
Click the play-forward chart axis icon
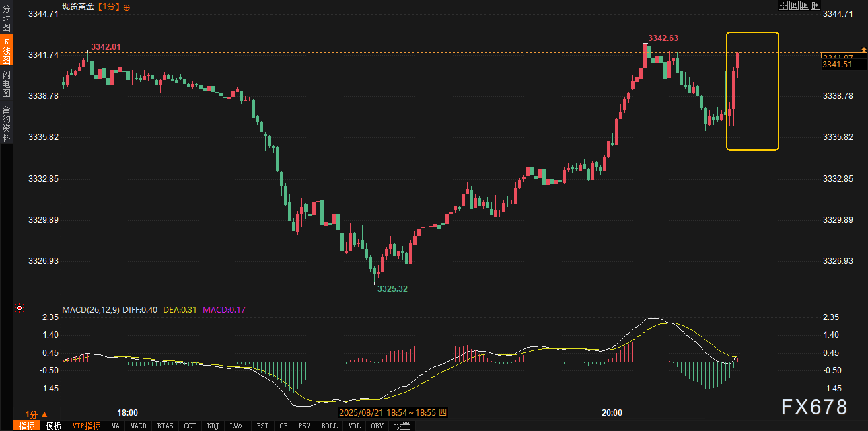pos(805,5)
